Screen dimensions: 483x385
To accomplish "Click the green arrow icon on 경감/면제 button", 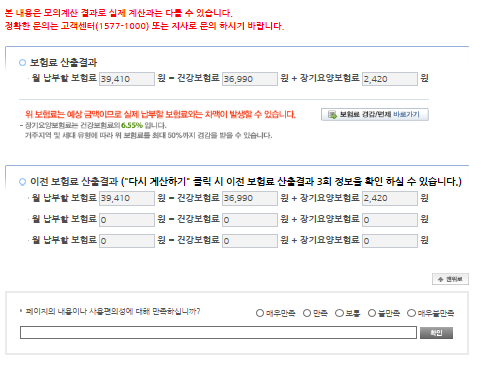I will 332,115.
